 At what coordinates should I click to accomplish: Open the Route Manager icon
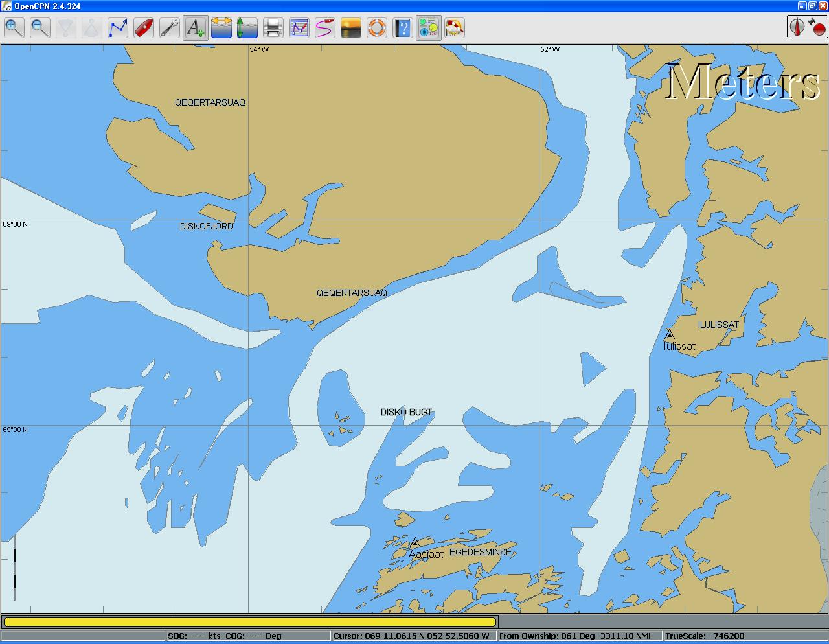click(x=299, y=28)
